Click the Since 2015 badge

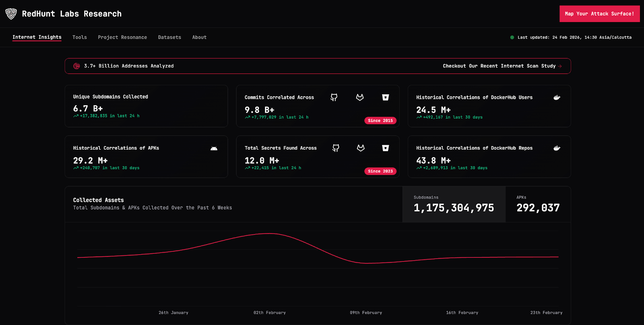point(380,121)
